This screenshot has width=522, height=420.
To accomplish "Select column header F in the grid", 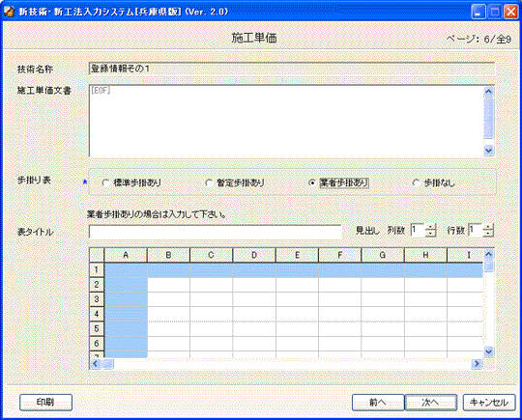I will point(340,255).
